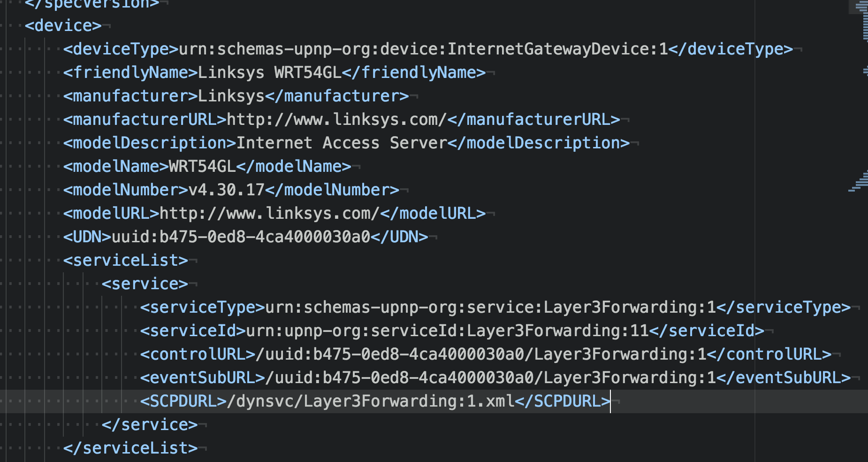
Task: Click the friendlyName value Linksys WRT54GL
Action: [x=270, y=72]
